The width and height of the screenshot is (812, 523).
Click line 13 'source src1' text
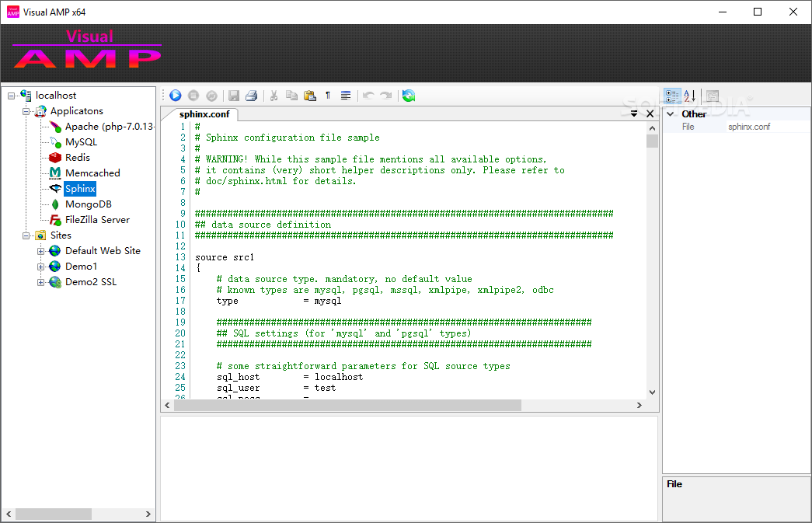(225, 257)
